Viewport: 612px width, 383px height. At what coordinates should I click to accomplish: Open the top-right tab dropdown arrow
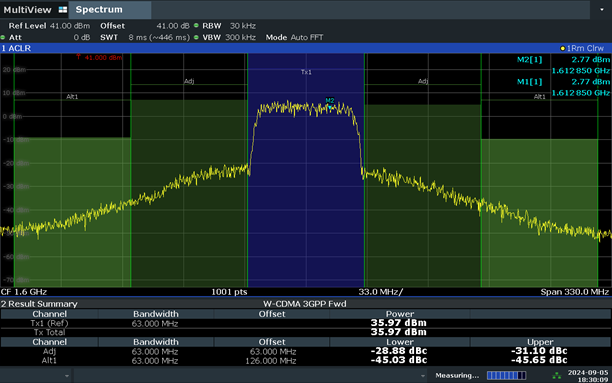pyautogui.click(x=601, y=9)
